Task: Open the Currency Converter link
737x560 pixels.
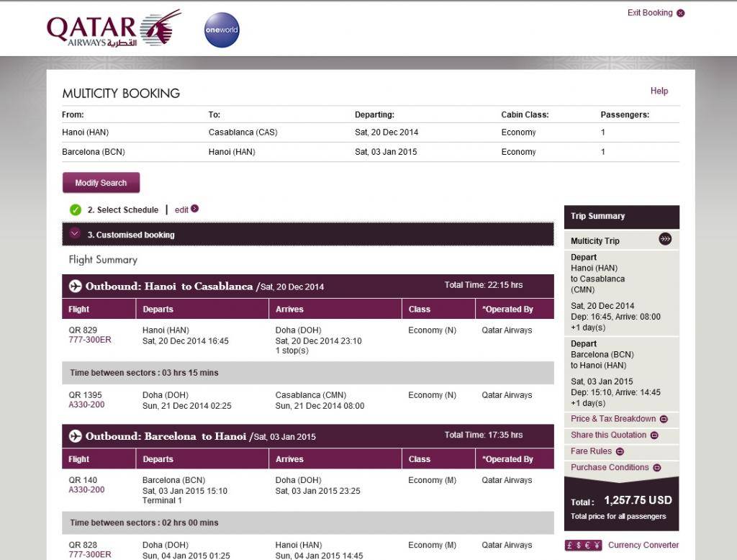Action: point(643,545)
